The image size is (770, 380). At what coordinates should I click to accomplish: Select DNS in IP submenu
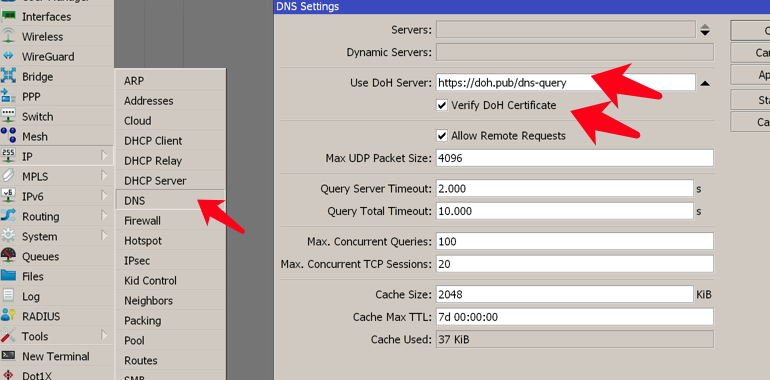pos(170,201)
